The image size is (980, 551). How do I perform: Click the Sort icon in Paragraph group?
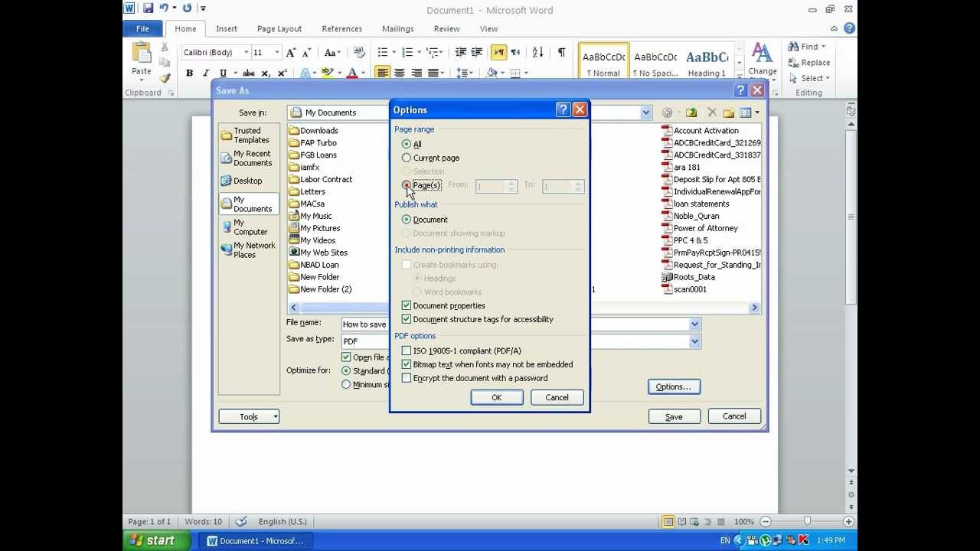click(x=537, y=53)
